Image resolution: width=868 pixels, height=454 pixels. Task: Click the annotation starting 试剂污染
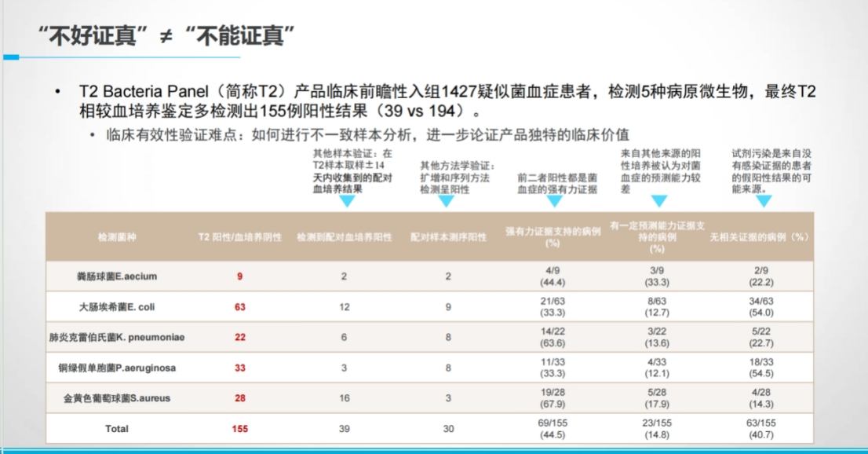[x=771, y=171]
